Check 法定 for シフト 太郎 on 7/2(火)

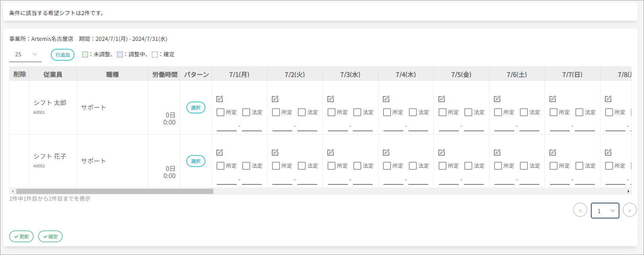(302, 112)
